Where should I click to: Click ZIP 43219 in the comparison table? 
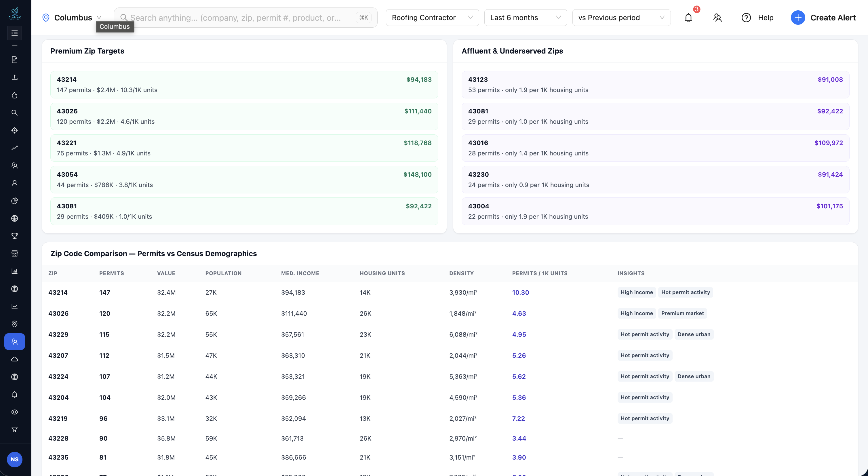coord(58,418)
